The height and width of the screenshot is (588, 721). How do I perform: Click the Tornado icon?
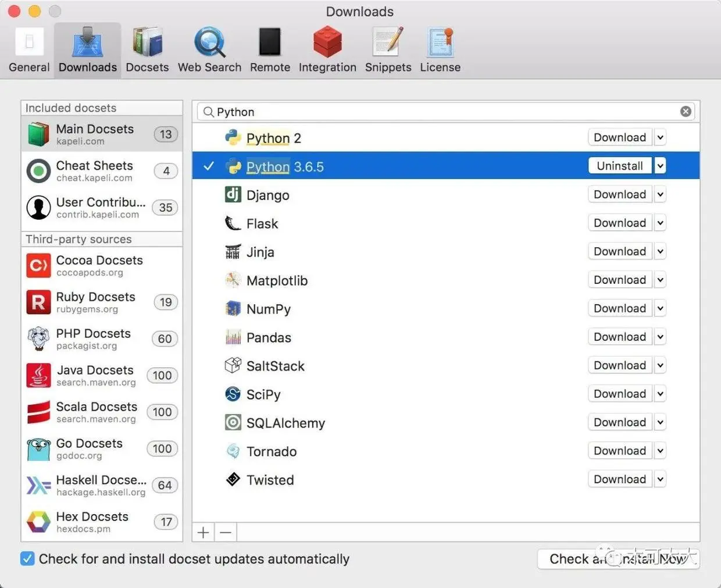click(233, 451)
